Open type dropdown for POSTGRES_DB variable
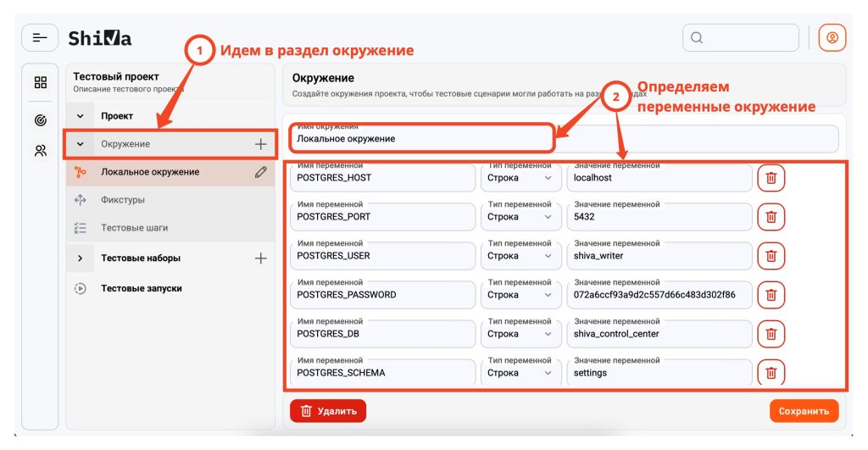Viewport: 868px width, 450px height. 519,334
